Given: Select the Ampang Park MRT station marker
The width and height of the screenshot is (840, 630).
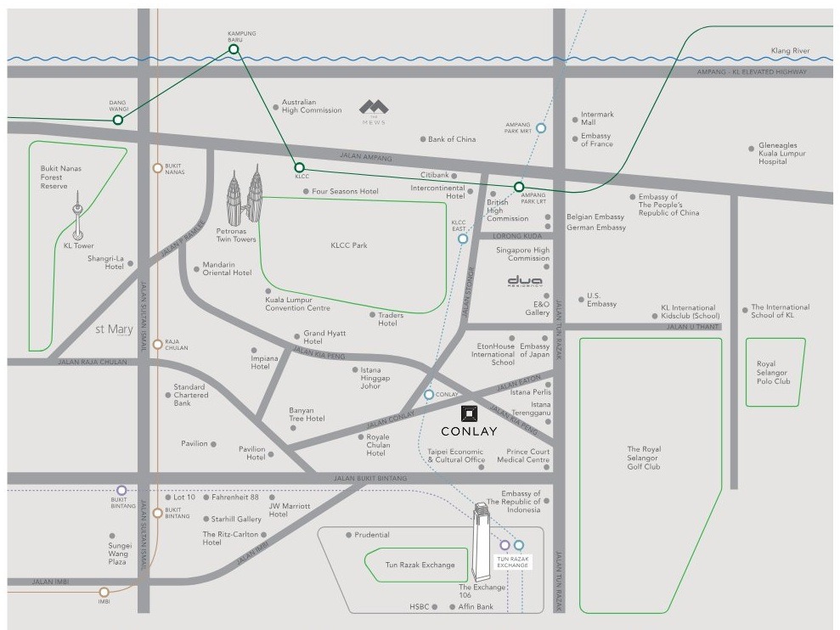Looking at the screenshot, I should click(541, 128).
